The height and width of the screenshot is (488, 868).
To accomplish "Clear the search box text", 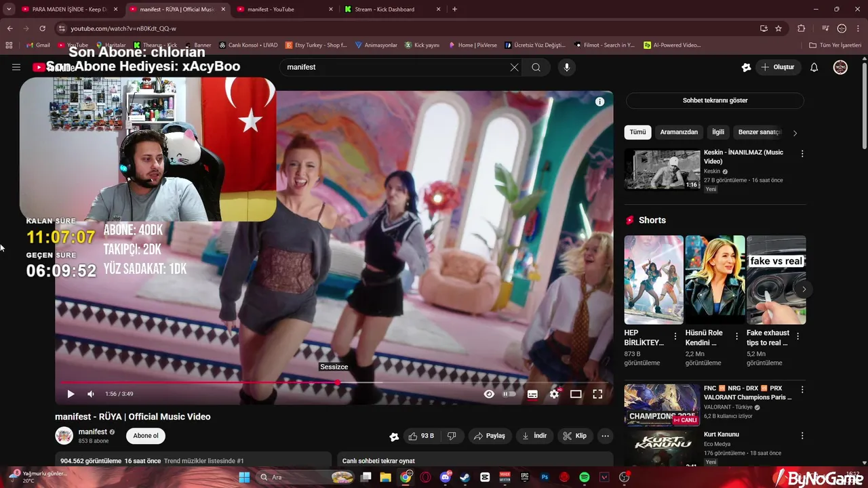I will pyautogui.click(x=514, y=67).
